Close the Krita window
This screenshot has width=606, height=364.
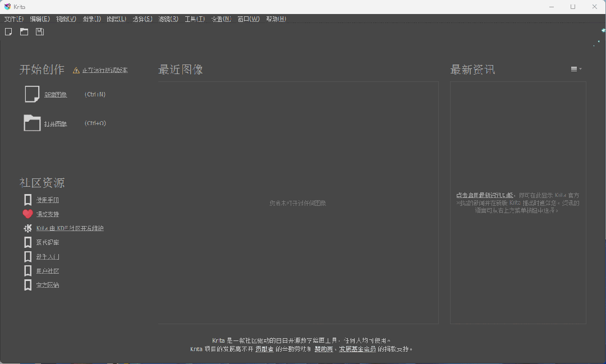pyautogui.click(x=594, y=7)
